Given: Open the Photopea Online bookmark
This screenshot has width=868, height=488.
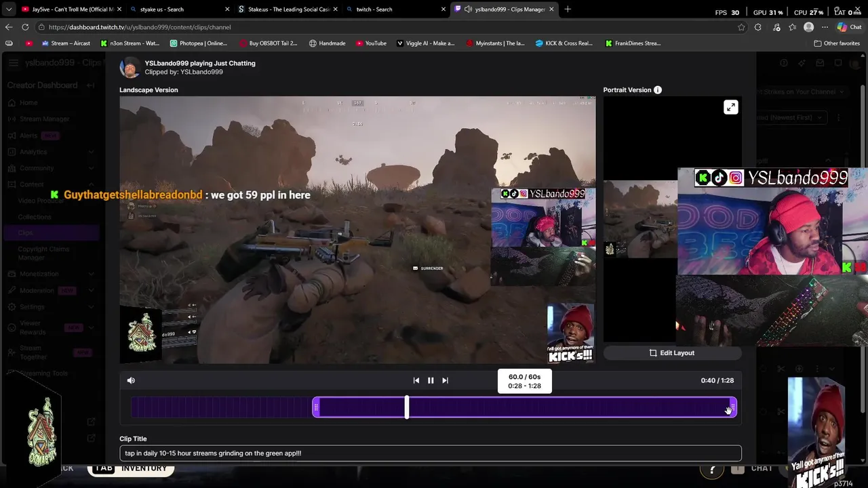Looking at the screenshot, I should (x=199, y=43).
